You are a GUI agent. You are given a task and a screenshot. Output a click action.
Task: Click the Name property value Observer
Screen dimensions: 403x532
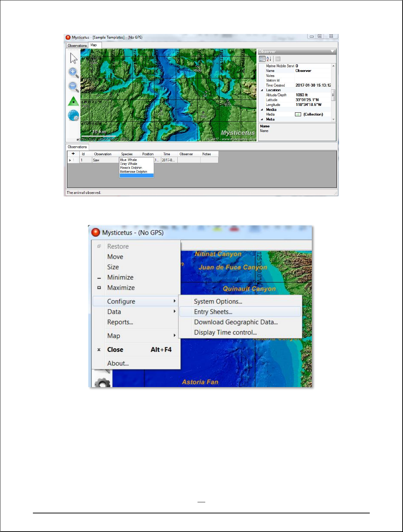coord(313,71)
